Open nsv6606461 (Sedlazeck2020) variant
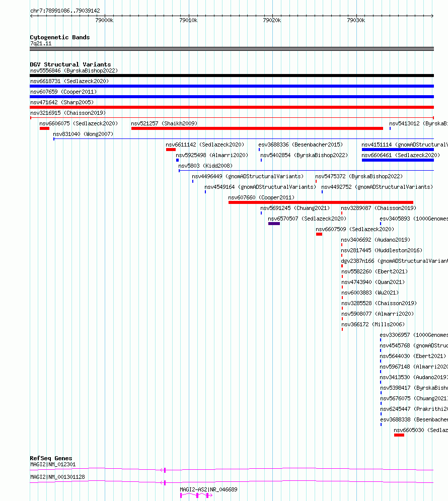Viewport: 448px width, 501px height. [x=401, y=155]
